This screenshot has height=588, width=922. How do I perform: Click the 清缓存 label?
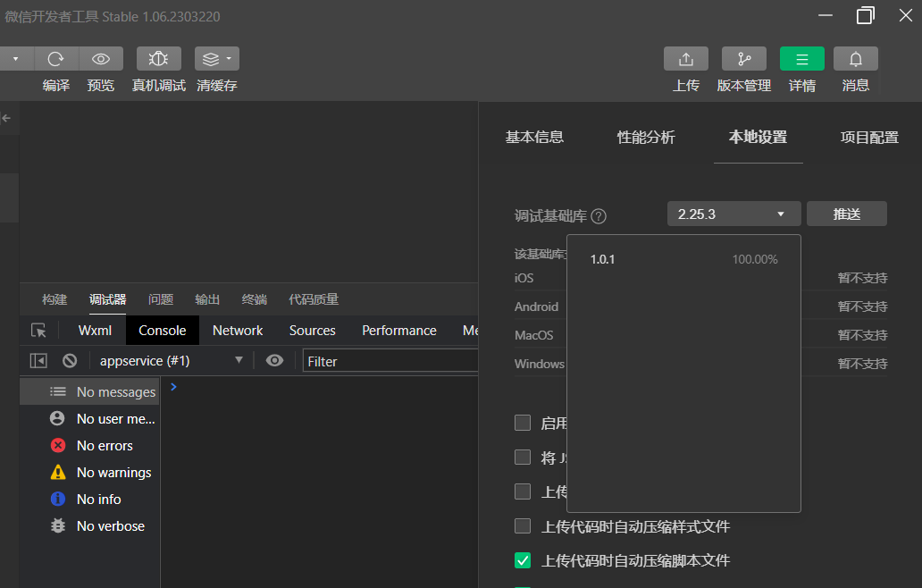coord(217,86)
